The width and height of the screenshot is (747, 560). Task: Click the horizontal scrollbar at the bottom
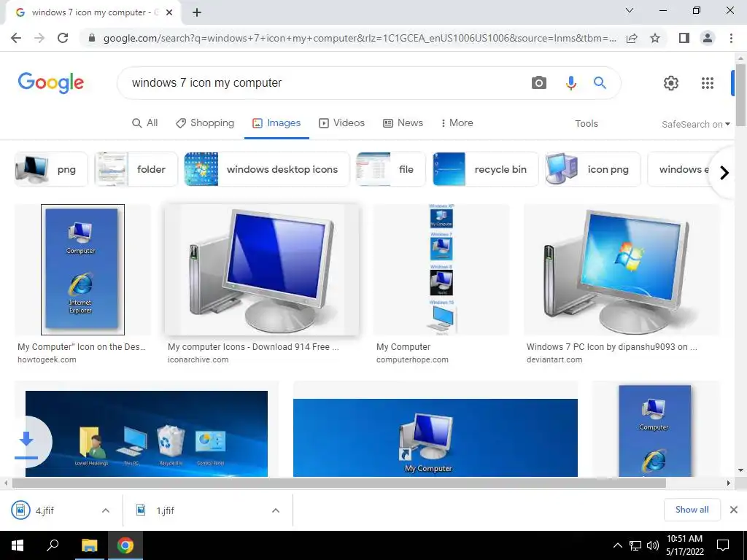click(x=338, y=483)
